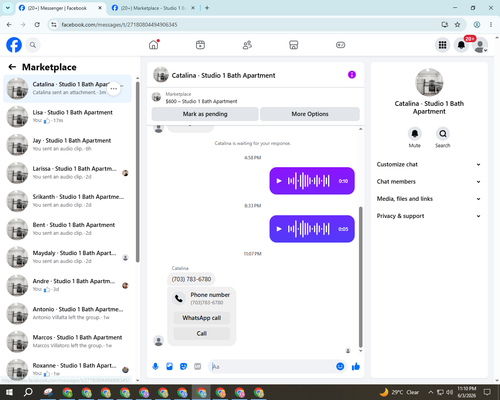Viewport: 500px width, 400px height.
Task: Expand Media, files and links section
Action: pyautogui.click(x=429, y=199)
